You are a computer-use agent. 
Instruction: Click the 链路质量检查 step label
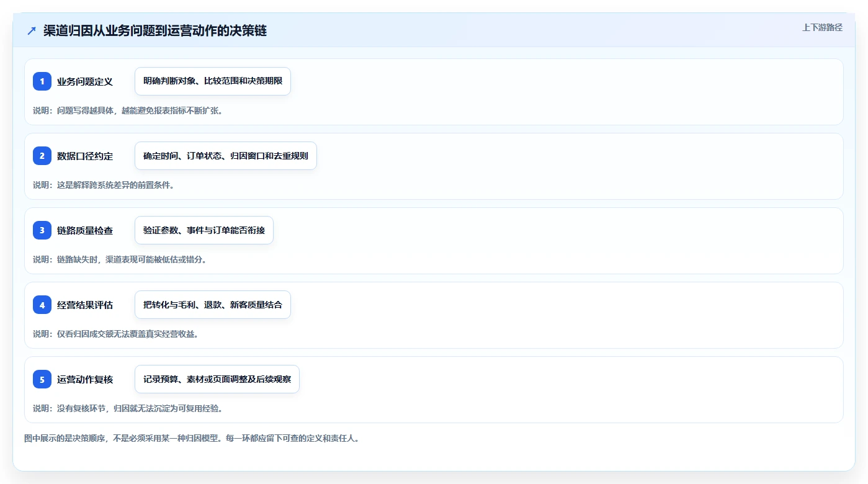tap(85, 230)
